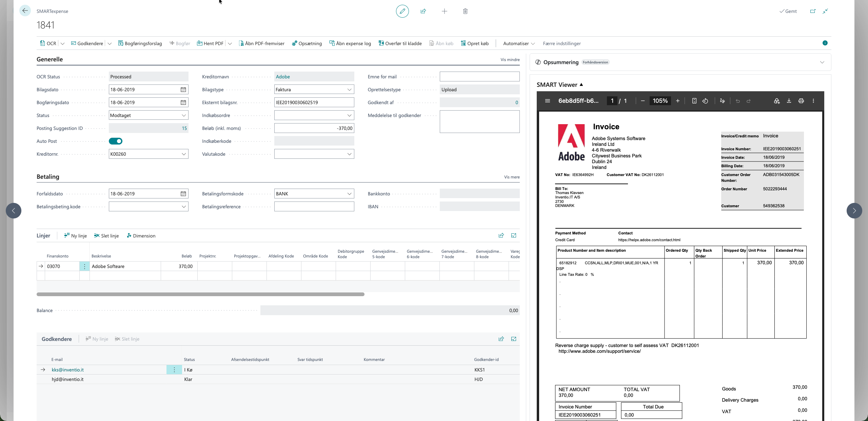Open record in a new window icon
Viewport: 868px width, 421px height.
pyautogui.click(x=813, y=11)
